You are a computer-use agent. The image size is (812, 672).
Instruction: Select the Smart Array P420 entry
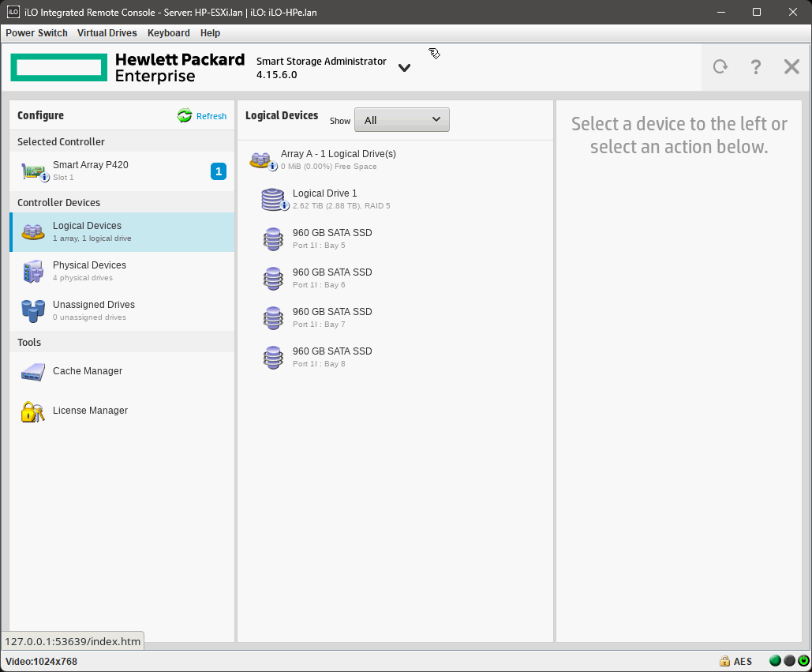coord(122,171)
